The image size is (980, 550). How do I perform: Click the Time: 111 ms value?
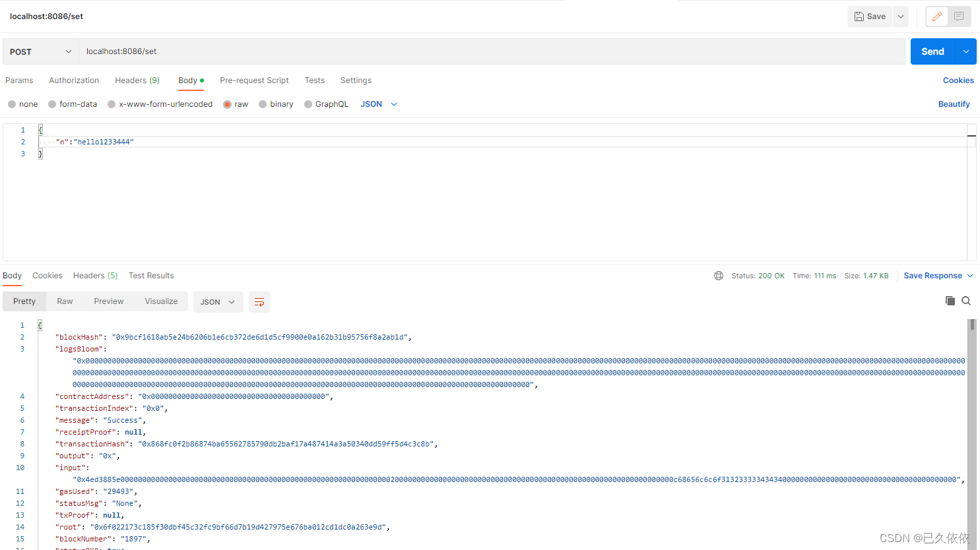click(x=814, y=276)
